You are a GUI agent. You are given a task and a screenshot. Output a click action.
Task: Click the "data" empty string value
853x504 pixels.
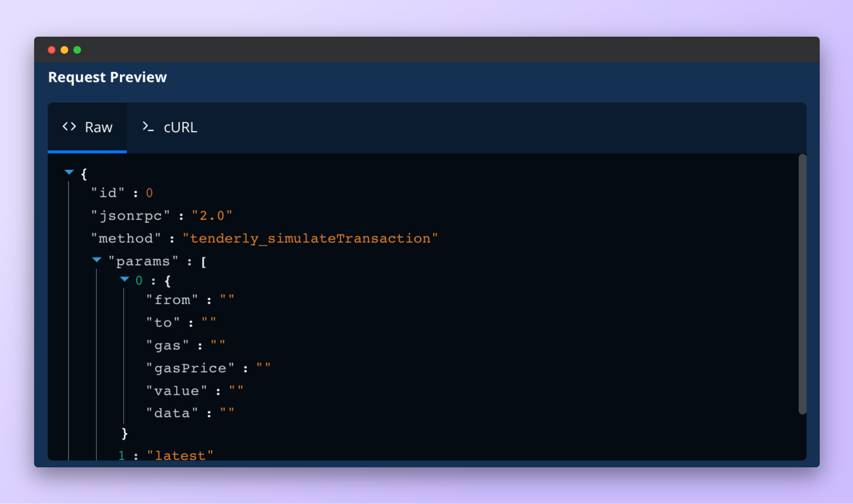227,413
